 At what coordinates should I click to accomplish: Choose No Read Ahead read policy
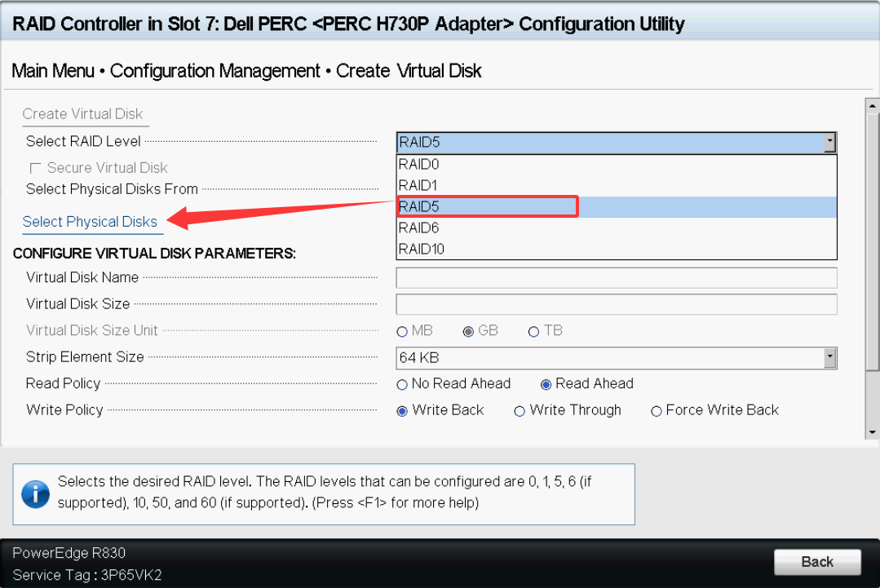[x=402, y=384]
